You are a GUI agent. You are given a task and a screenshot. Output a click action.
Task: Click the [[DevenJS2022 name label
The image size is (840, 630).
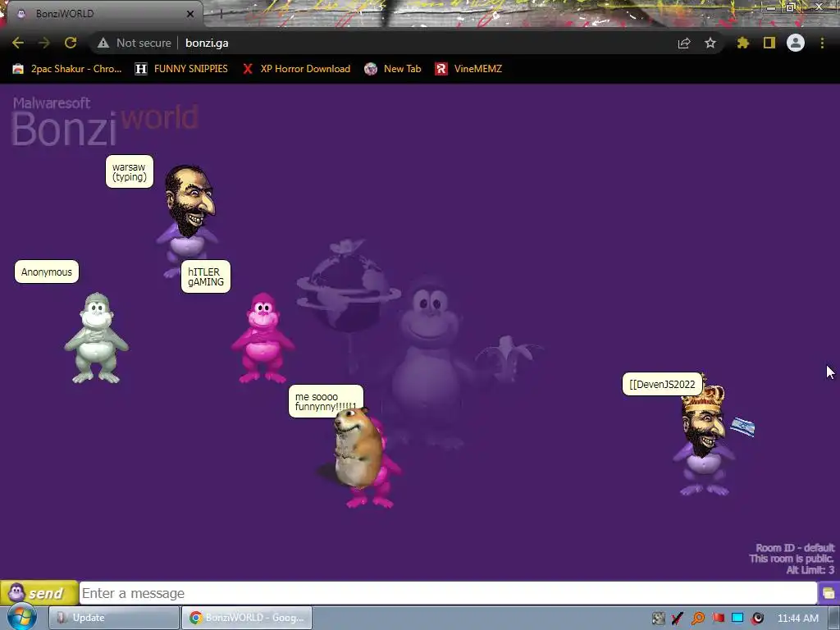pos(662,384)
